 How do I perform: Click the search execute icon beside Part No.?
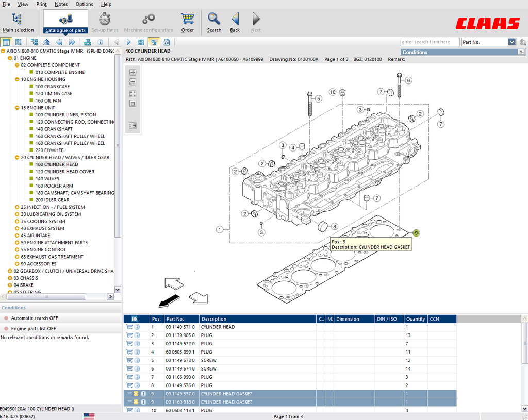[x=522, y=42]
